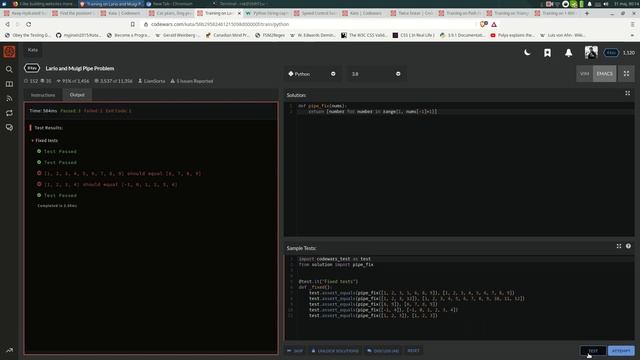Screen dimensions: 640x360
Task: Switch to the Python String browser tab
Action: point(268,13)
